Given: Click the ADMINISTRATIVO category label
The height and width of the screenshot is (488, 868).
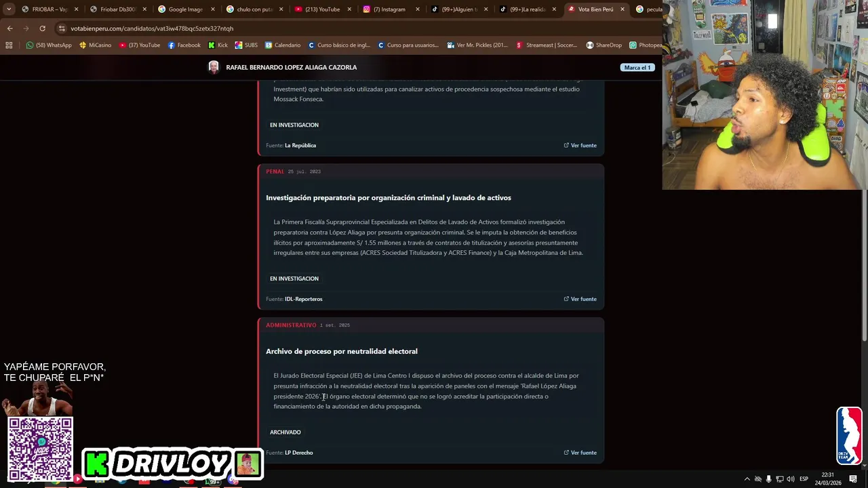Looking at the screenshot, I should point(291,325).
